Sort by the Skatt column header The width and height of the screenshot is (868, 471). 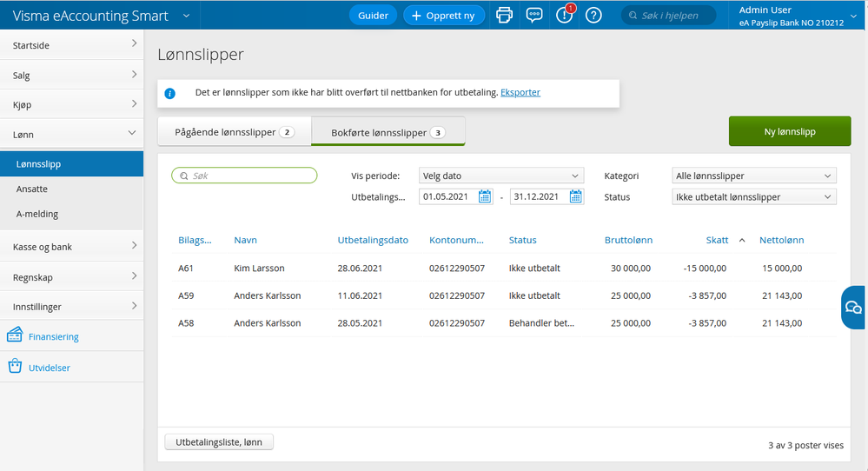click(717, 240)
